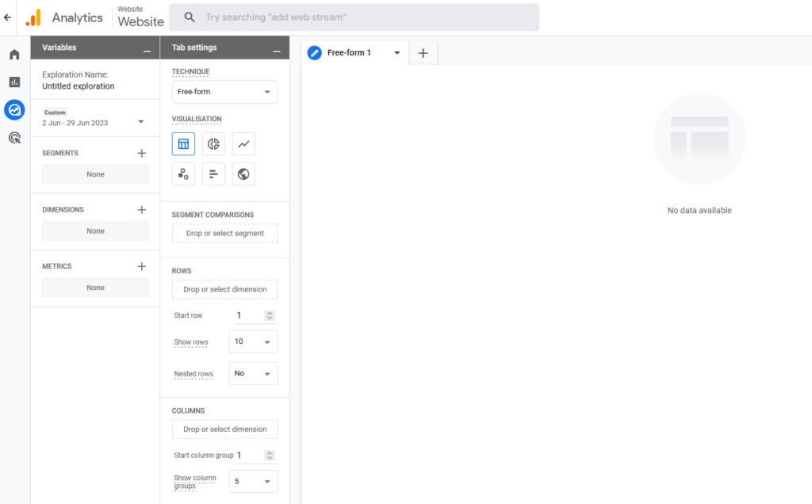The height and width of the screenshot is (504, 812).
Task: Open the Nested rows dropdown
Action: [253, 373]
